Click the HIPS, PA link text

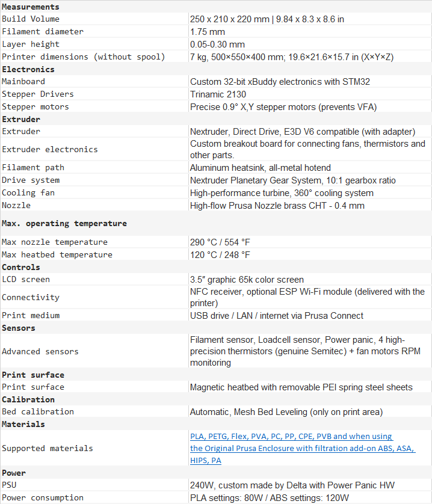pyautogui.click(x=206, y=460)
